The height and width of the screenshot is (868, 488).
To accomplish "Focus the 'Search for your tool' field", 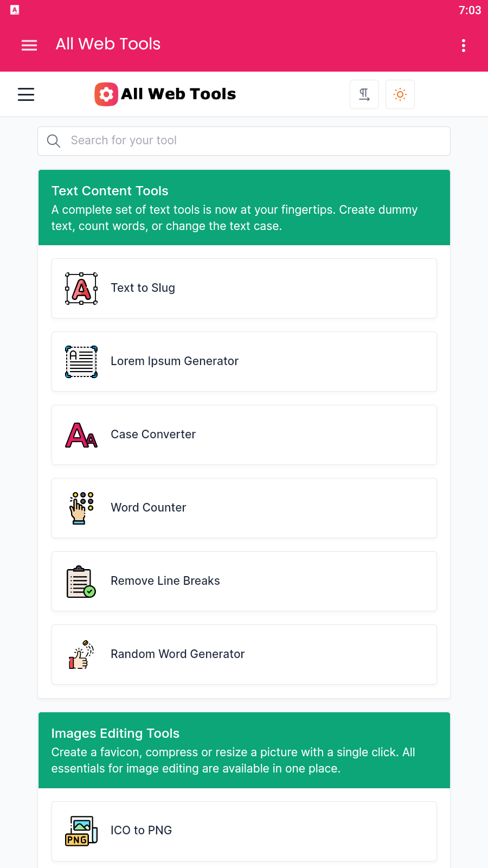I will (255, 141).
